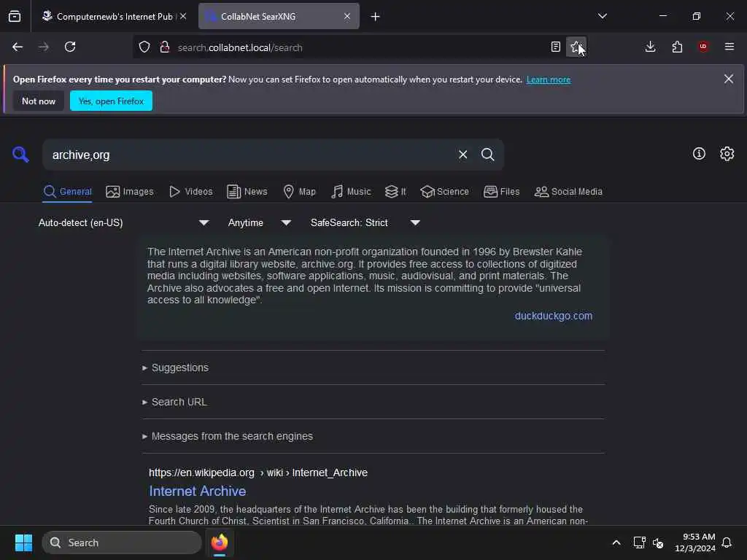747x560 pixels.
Task: Expand the Search URL section
Action: click(x=174, y=402)
